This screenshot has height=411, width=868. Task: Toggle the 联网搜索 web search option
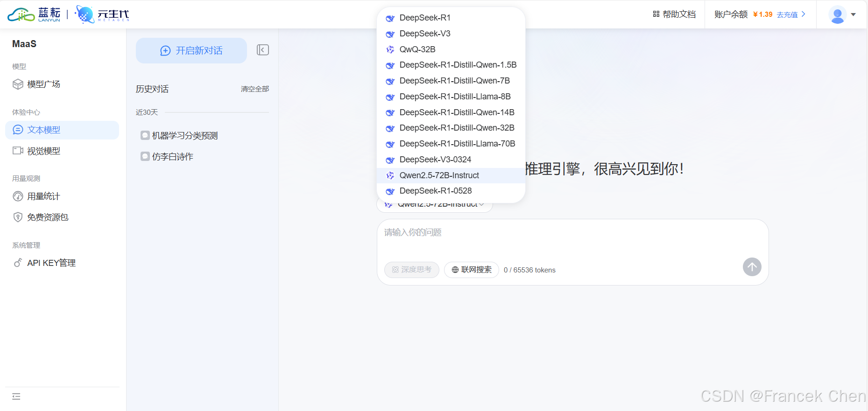[x=472, y=270]
